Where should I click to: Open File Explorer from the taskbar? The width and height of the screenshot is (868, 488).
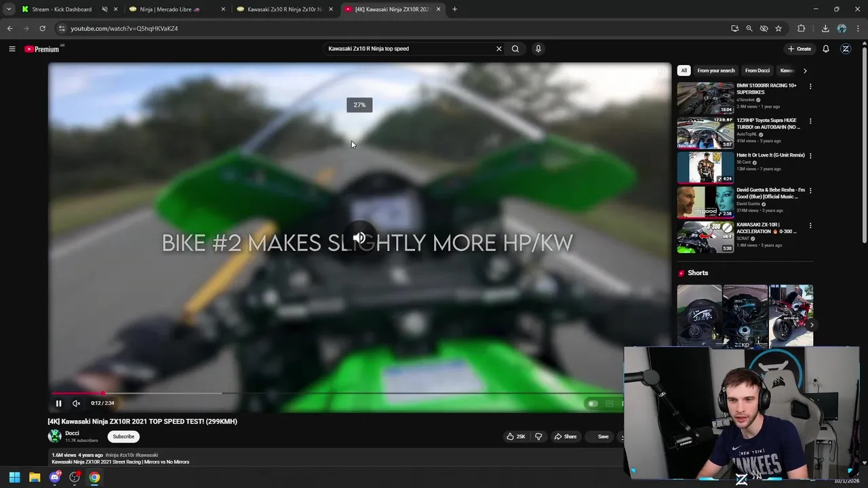35,477
